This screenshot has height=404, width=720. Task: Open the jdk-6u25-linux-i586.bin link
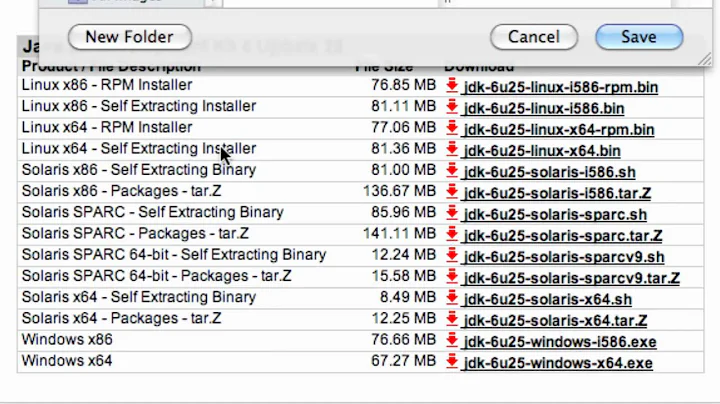click(x=544, y=108)
